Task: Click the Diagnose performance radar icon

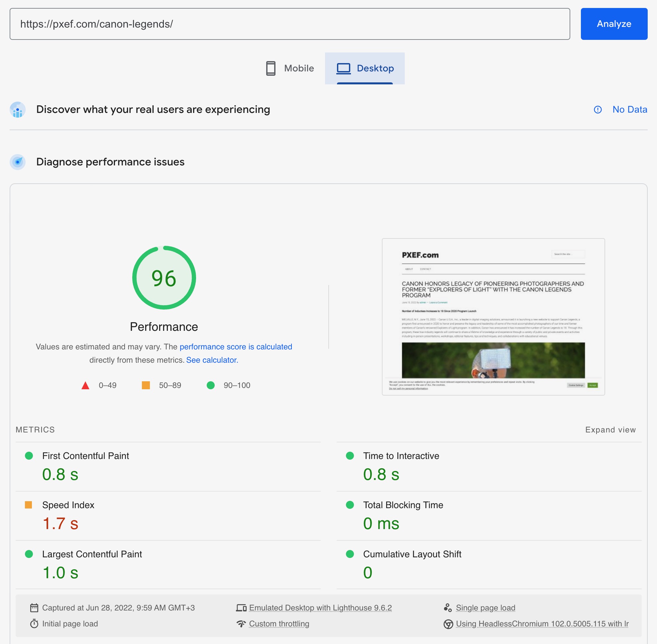Action: pos(18,162)
